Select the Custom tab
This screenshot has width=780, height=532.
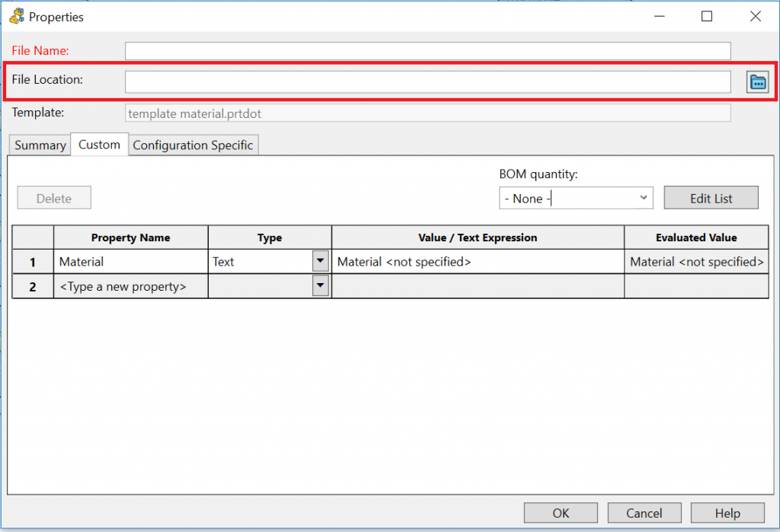[99, 145]
